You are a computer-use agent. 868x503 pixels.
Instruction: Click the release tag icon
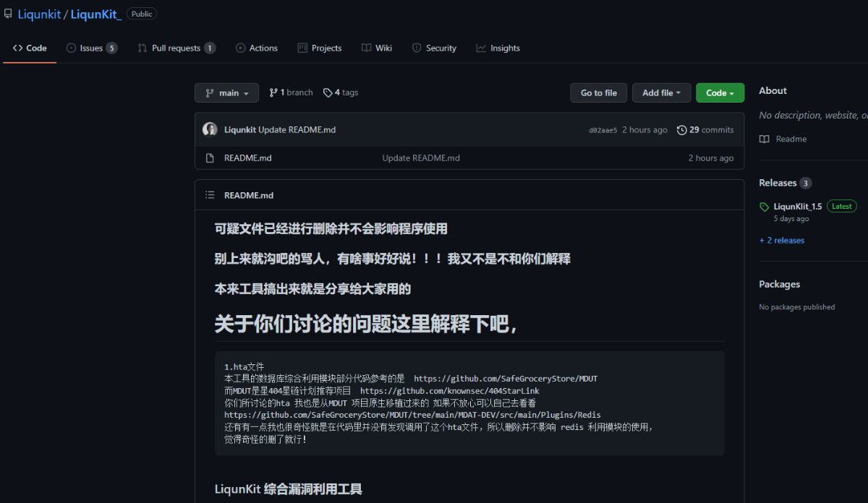[765, 207]
